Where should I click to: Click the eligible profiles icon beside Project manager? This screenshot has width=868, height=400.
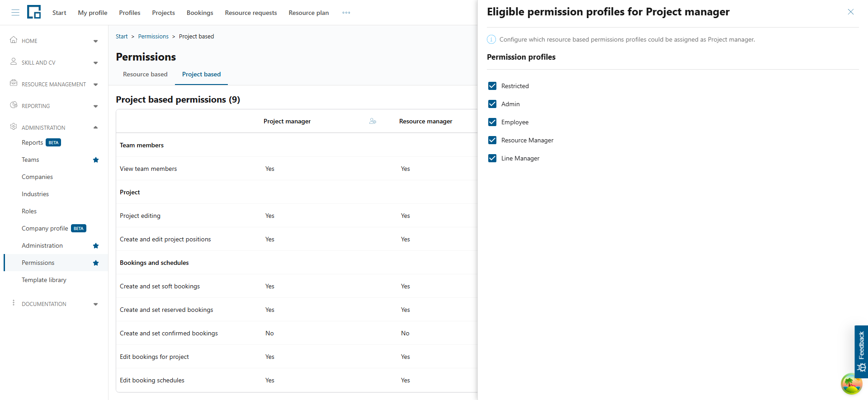pos(373,121)
